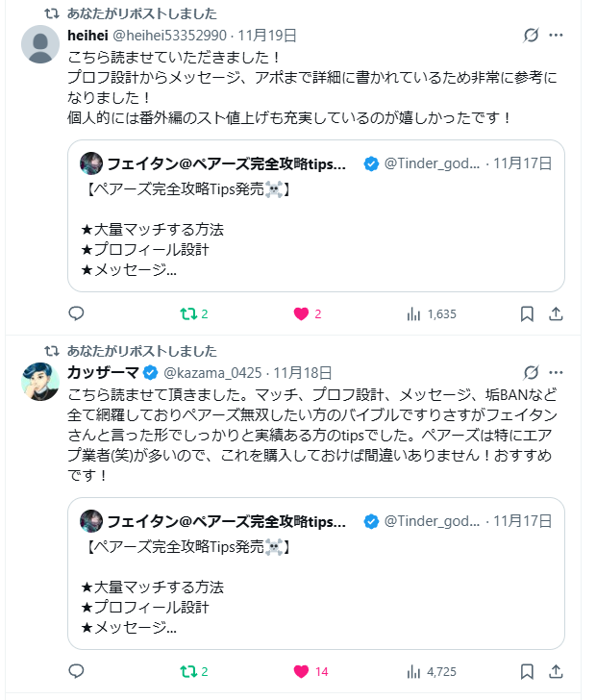Image resolution: width=596 pixels, height=700 pixels.
Task: Open Grok icon on heihei's post
Action: click(x=531, y=36)
